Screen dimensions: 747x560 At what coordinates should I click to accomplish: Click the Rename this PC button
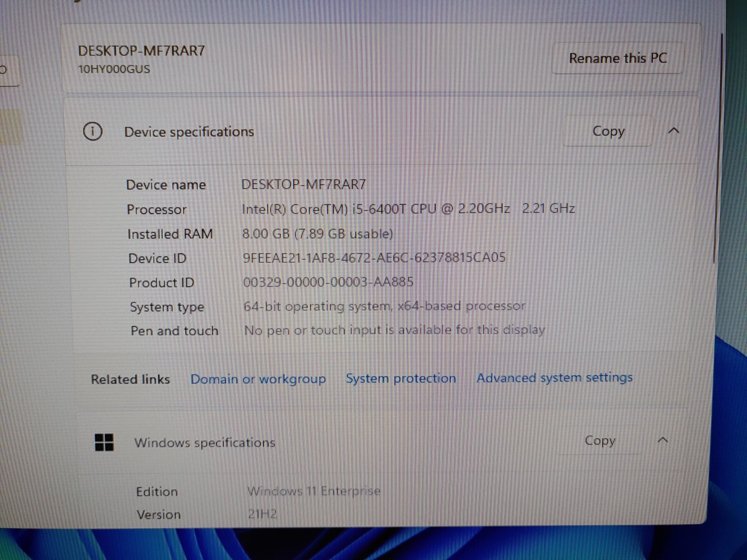pos(617,58)
